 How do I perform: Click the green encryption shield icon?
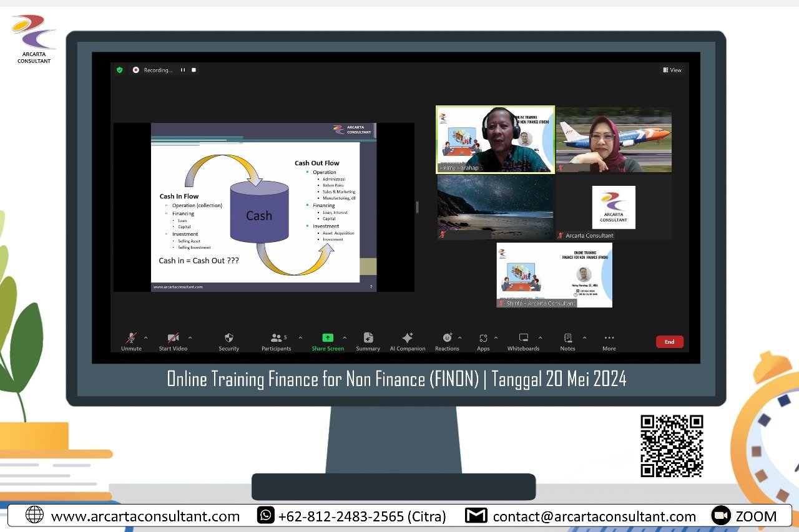coord(119,70)
